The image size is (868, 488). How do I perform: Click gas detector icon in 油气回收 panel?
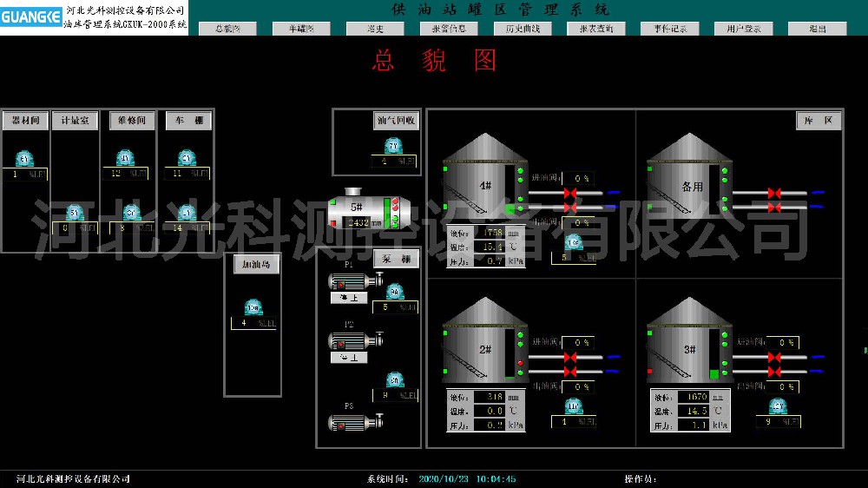coord(392,146)
